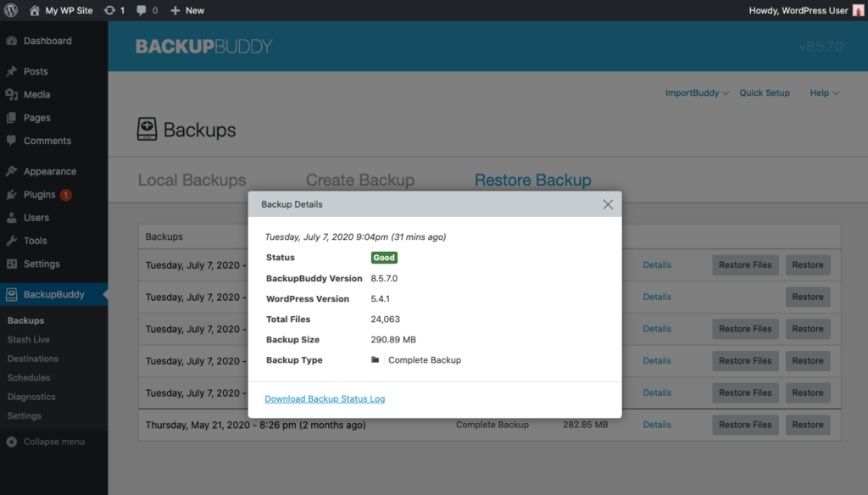Click Restore button in first backup row
Screen dimensions: 868x495
click(808, 264)
